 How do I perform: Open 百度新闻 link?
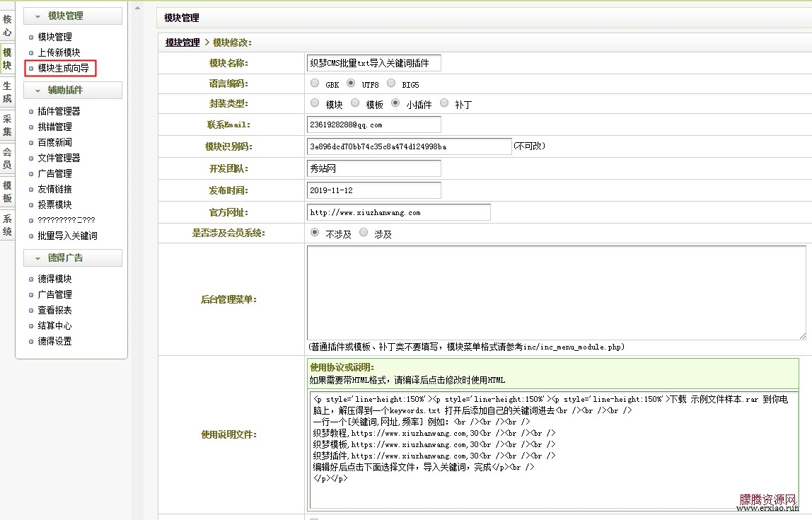(55, 142)
